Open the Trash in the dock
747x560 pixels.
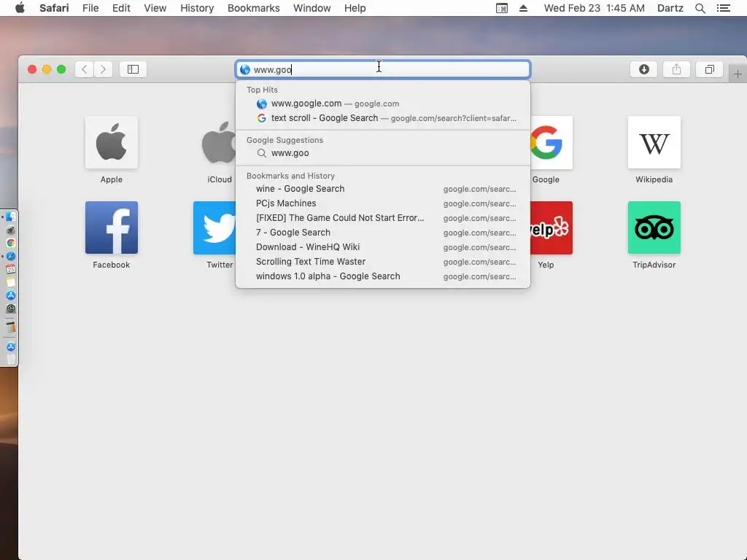10,359
